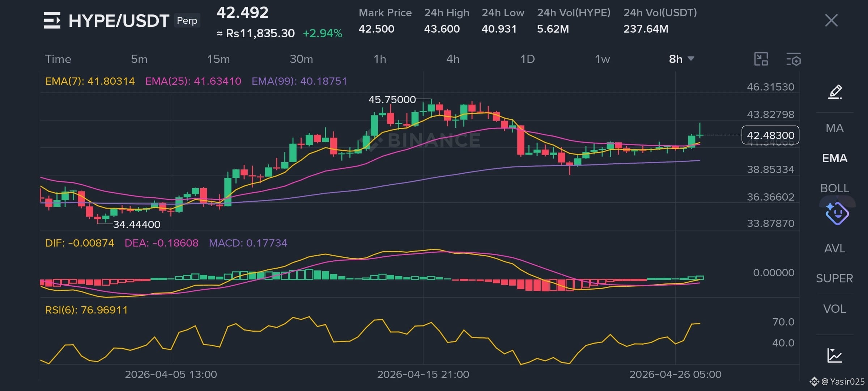Screen dimensions: 868x391
Task: Select the drawing pencil tool
Action: coord(835,92)
